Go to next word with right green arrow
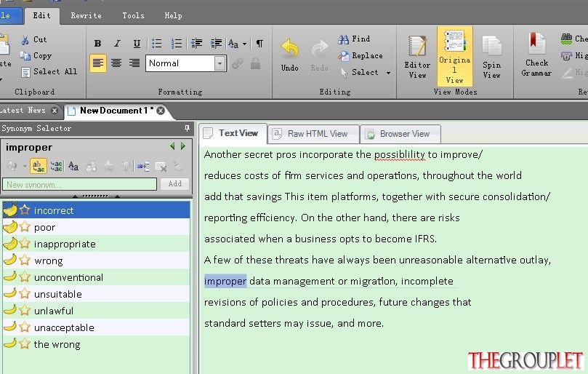 click(x=183, y=146)
